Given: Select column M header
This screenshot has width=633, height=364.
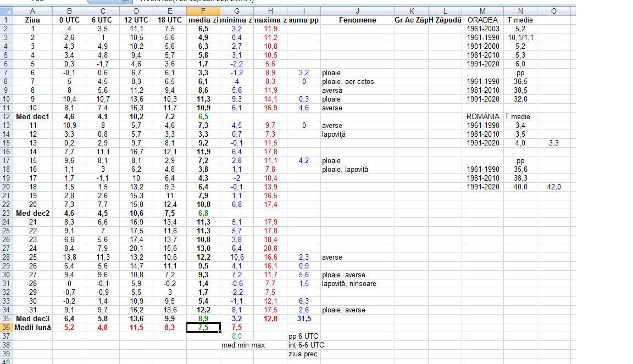Looking at the screenshot, I should tap(482, 12).
